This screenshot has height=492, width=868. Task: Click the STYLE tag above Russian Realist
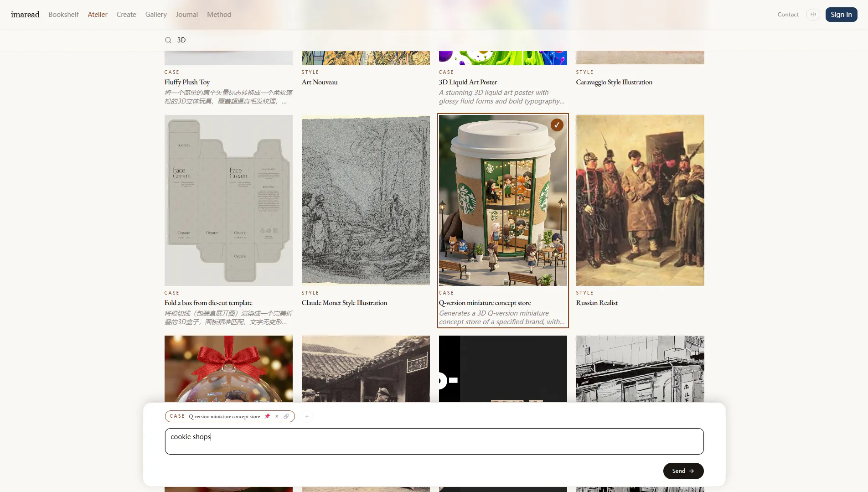[x=585, y=293]
